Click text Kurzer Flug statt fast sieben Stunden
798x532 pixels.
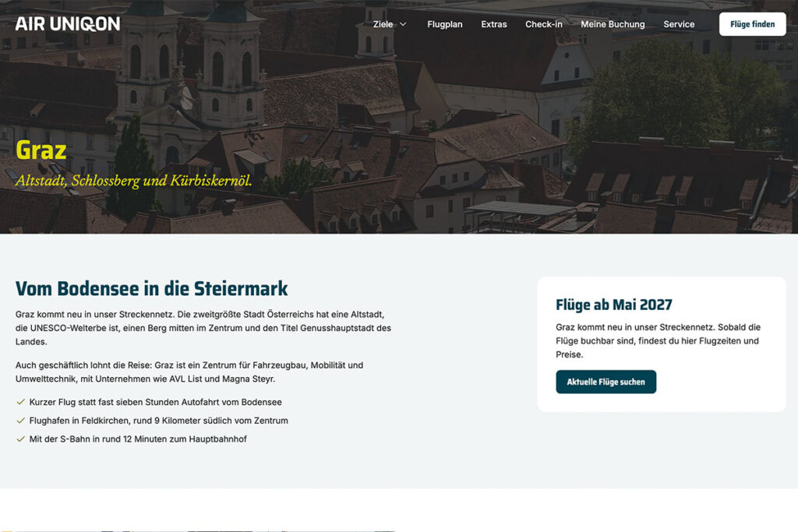(x=155, y=402)
